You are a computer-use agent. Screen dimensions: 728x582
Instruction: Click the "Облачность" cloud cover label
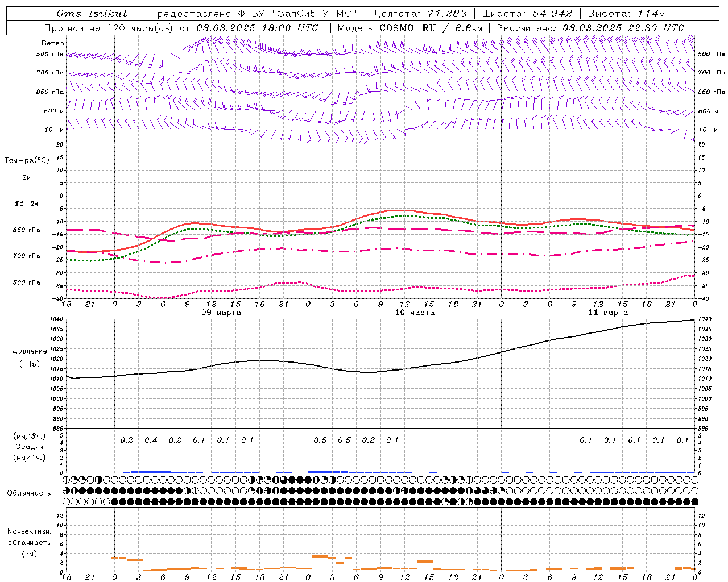click(29, 493)
